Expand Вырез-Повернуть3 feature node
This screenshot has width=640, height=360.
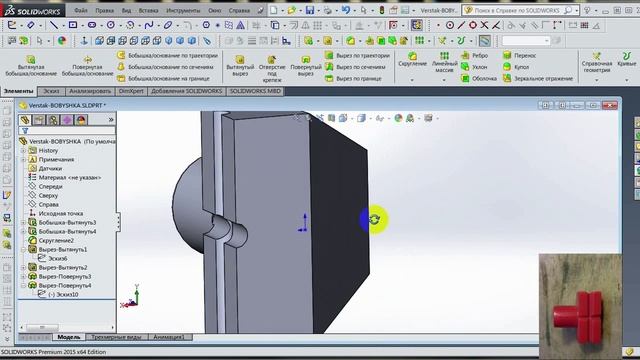(x=23, y=276)
